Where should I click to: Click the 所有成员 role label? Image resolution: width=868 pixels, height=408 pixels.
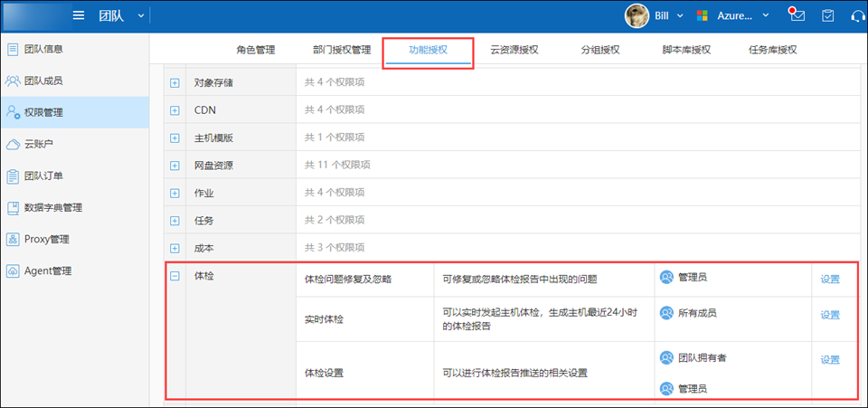697,313
